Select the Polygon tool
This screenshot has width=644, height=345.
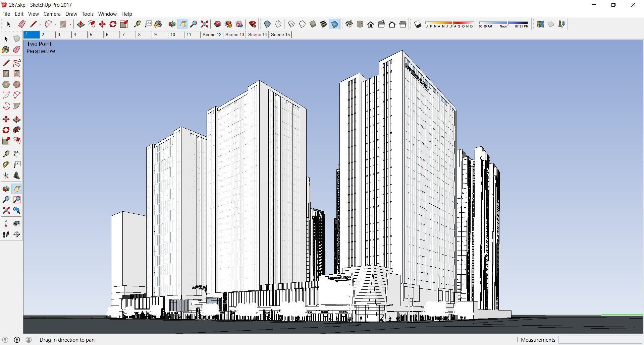coord(17,84)
